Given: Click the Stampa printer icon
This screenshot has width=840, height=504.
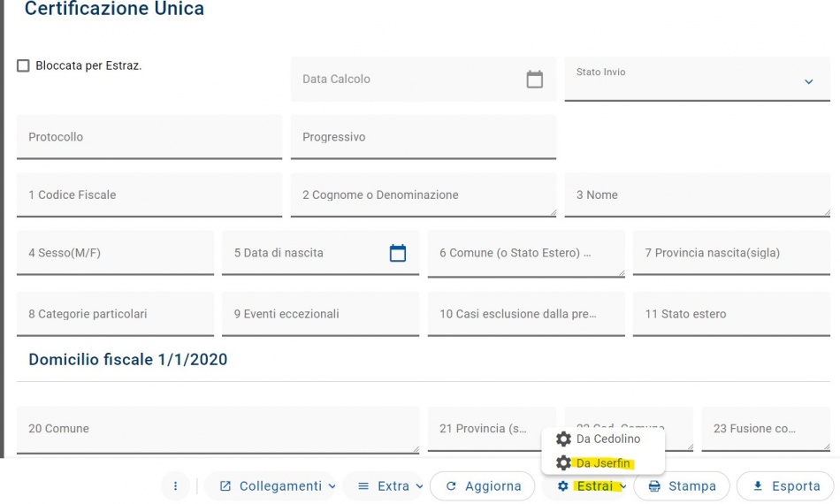Looking at the screenshot, I should click(654, 485).
